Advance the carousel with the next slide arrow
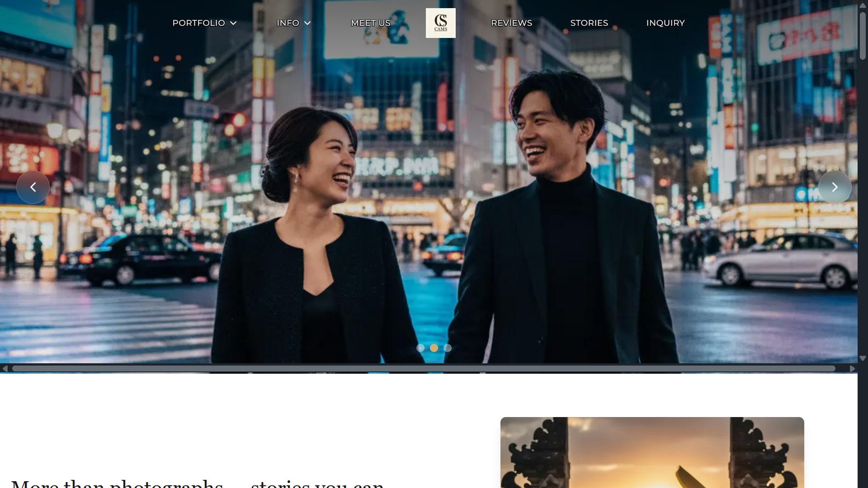 tap(835, 187)
